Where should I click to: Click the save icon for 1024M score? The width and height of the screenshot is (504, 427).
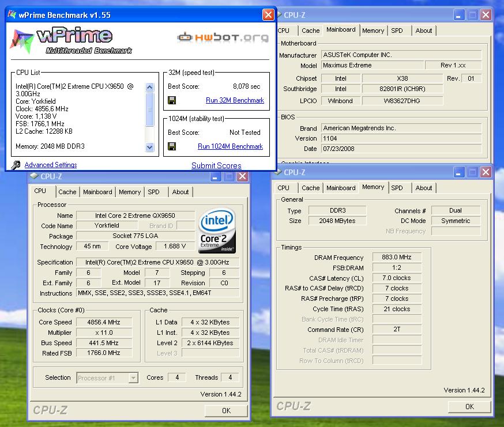point(172,146)
